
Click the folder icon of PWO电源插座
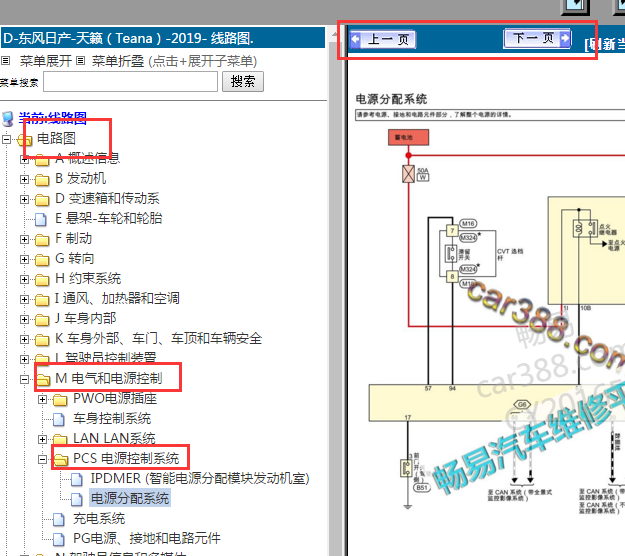60,400
